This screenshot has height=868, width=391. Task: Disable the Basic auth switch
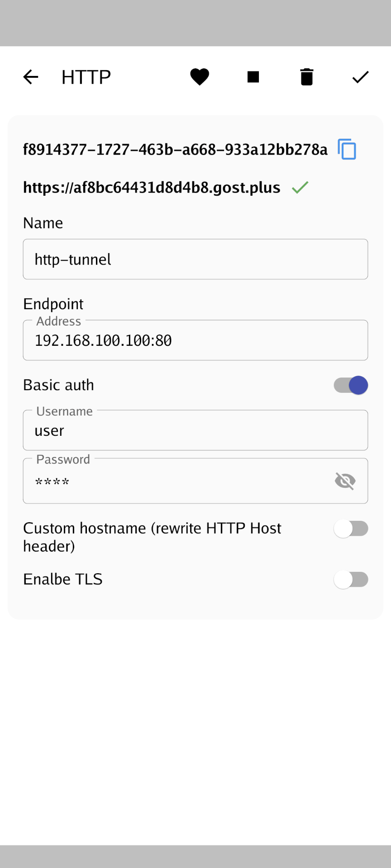pos(351,385)
